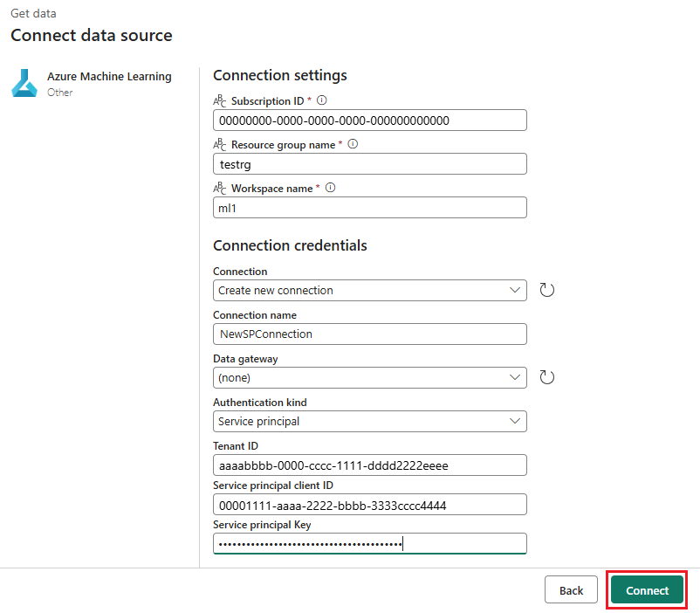Focus the Service principal client ID field
This screenshot has width=700, height=613.
click(x=370, y=505)
